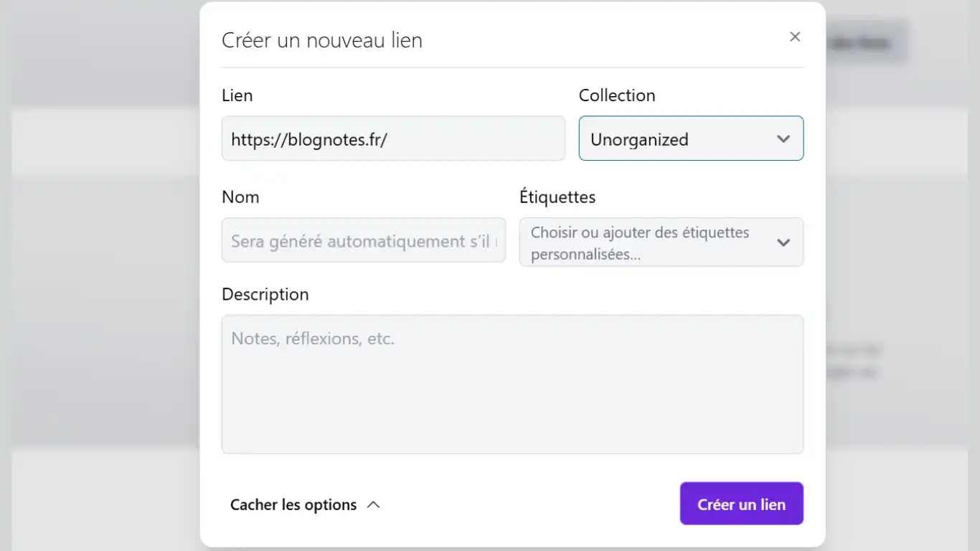Viewport: 980px width, 551px height.
Task: Click the upward chevron beside Cacher les options
Action: pyautogui.click(x=373, y=504)
